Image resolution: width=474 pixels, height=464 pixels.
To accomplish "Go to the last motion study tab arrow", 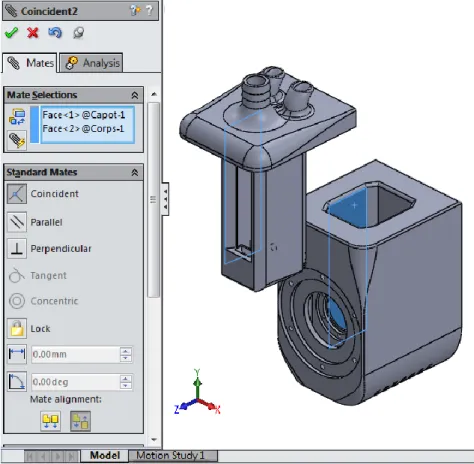I will coord(72,456).
